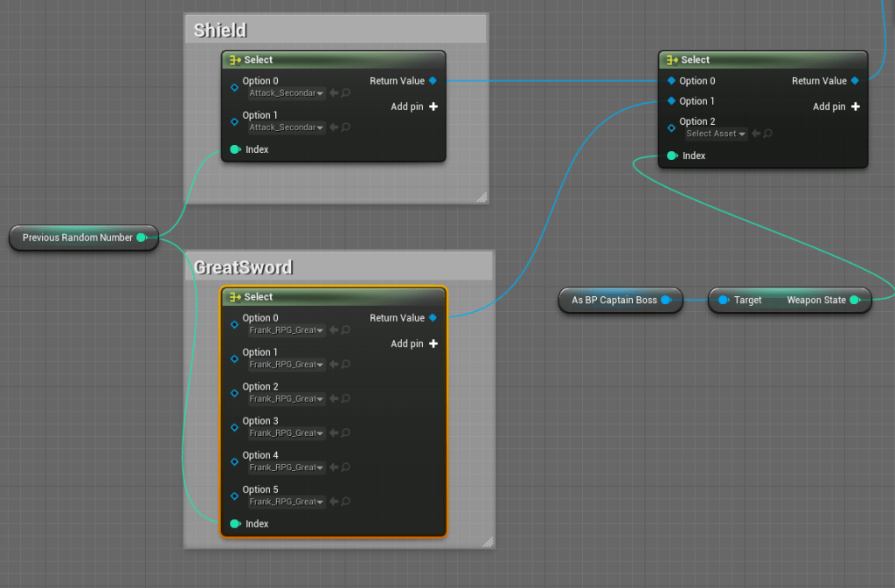Open Option 4 asset dropdown in GreatSword Select
Viewport: 895px width, 588px height.
(x=286, y=467)
